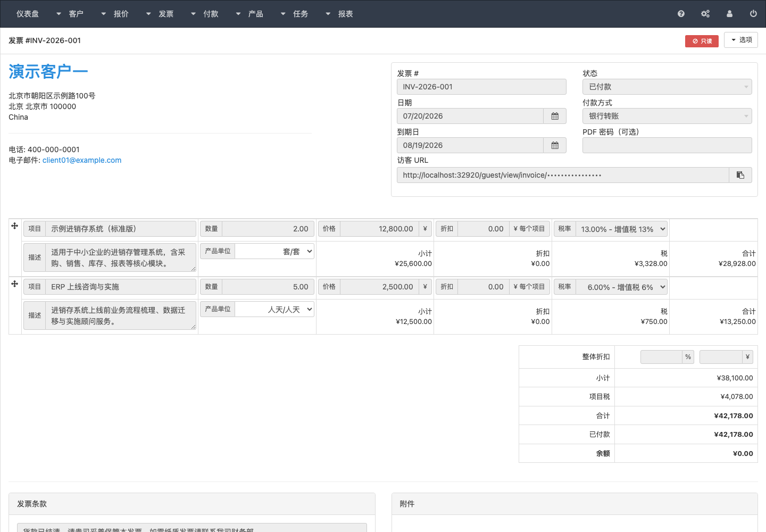Open 产品单位 dropdown showing 人天/人天

[x=274, y=309]
